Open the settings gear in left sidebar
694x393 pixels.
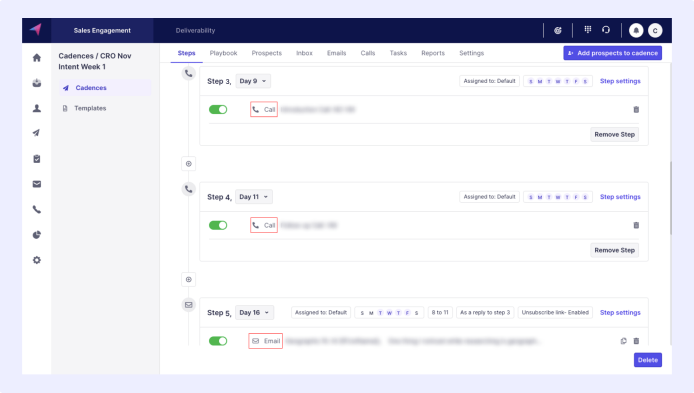pos(37,260)
